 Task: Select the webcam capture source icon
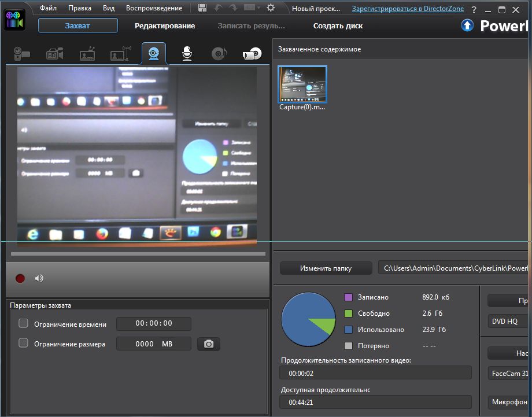click(154, 54)
